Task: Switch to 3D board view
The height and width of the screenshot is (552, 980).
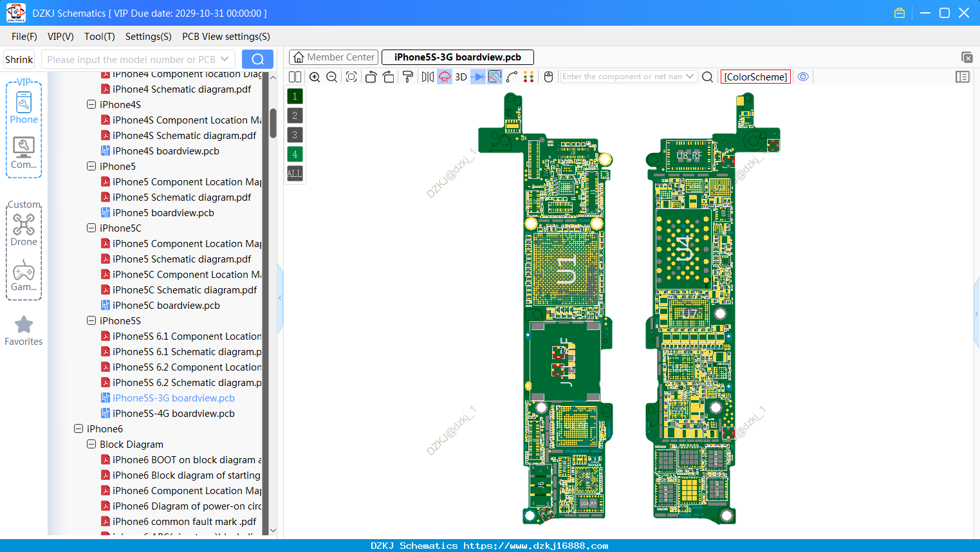Action: [461, 77]
